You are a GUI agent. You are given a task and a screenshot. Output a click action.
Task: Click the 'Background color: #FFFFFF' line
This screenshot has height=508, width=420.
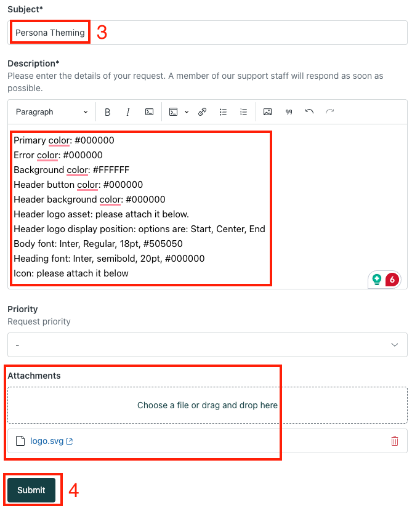[x=71, y=170]
